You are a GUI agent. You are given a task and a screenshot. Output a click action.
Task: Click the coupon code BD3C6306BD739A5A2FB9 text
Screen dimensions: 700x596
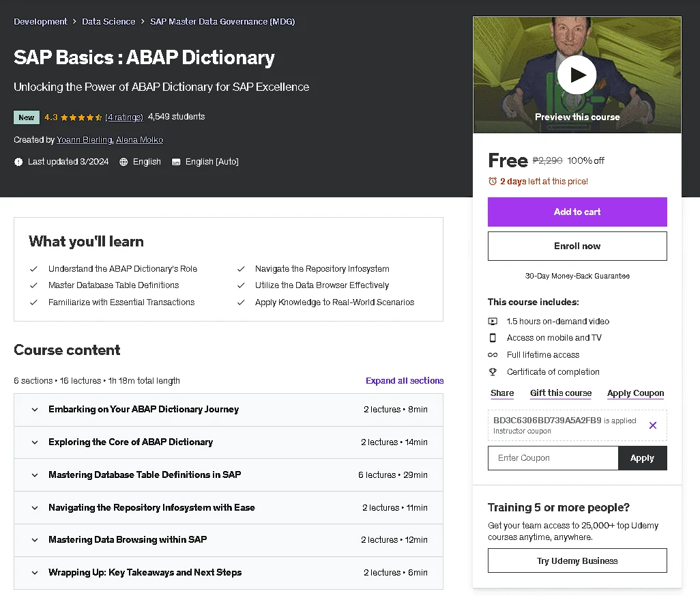[547, 421]
